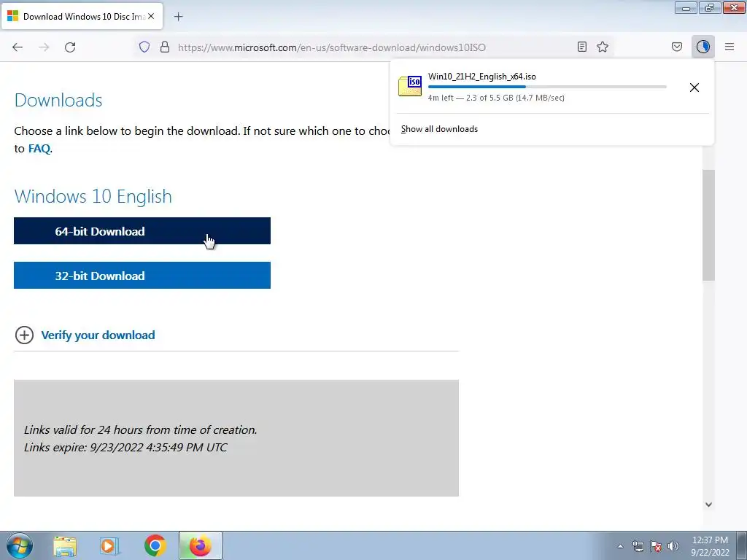Expand Verify your download plus icon
The height and width of the screenshot is (560, 747).
pos(24,335)
